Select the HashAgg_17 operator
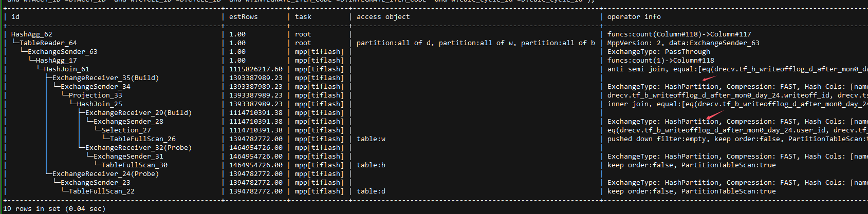868x214 pixels. [56, 61]
